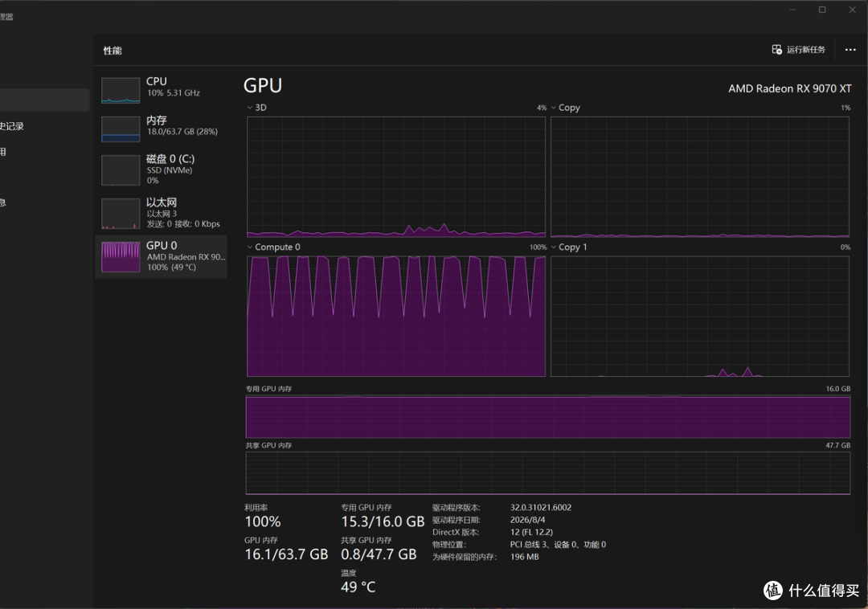The width and height of the screenshot is (868, 609).
Task: Open the three-dot more options menu
Action: click(x=850, y=50)
